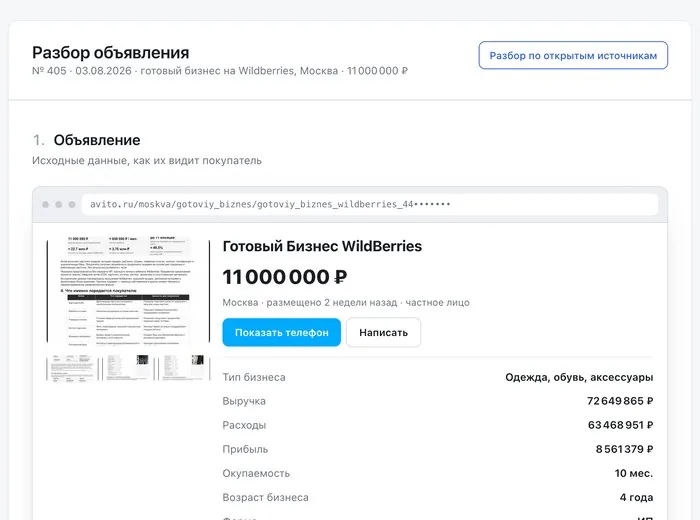Screen dimensions: 700x520
Task: Click business age value '4 года'
Action: tap(637, 498)
